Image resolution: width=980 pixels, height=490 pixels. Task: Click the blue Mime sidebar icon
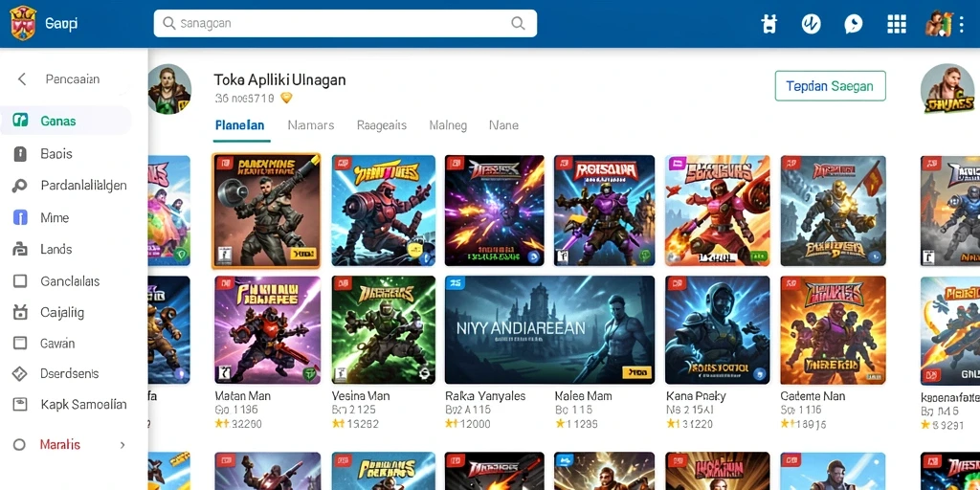(x=20, y=217)
